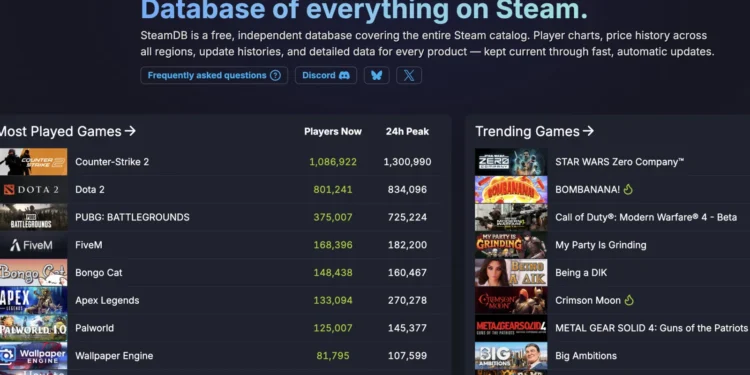Image resolution: width=750 pixels, height=375 pixels.
Task: Open the Wallpaper Engine entry
Action: [x=114, y=356]
